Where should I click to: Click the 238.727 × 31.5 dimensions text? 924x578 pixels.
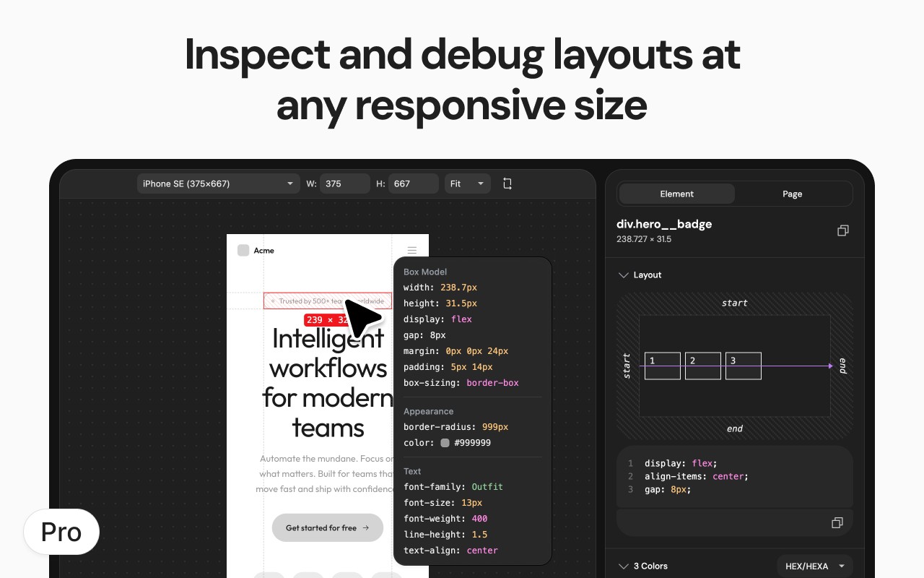(x=644, y=239)
